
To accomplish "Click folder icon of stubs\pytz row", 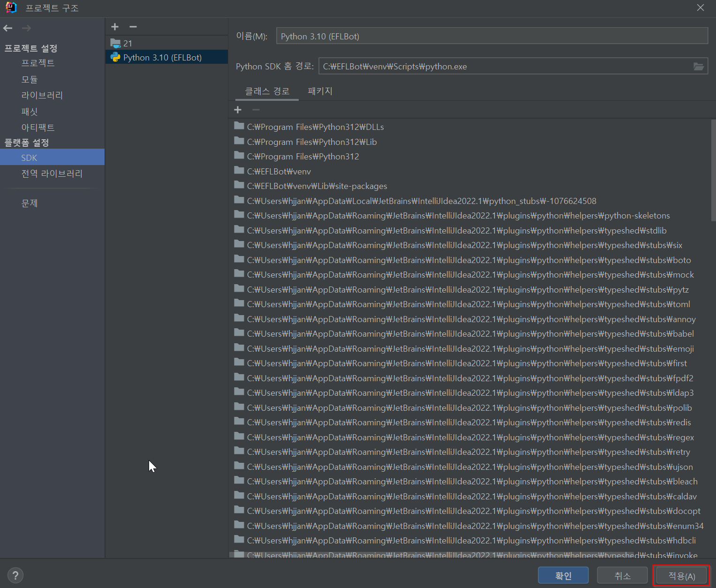I will (239, 288).
